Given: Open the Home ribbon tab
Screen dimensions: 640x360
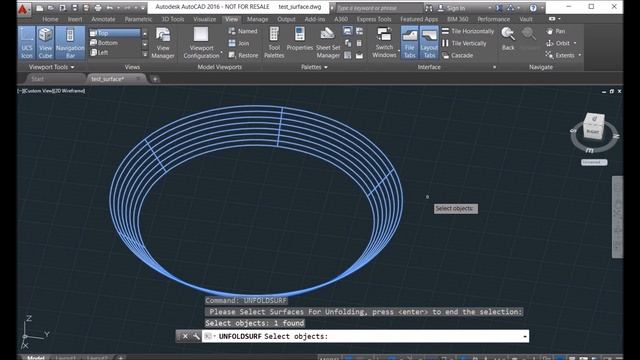Looking at the screenshot, I should [50, 19].
